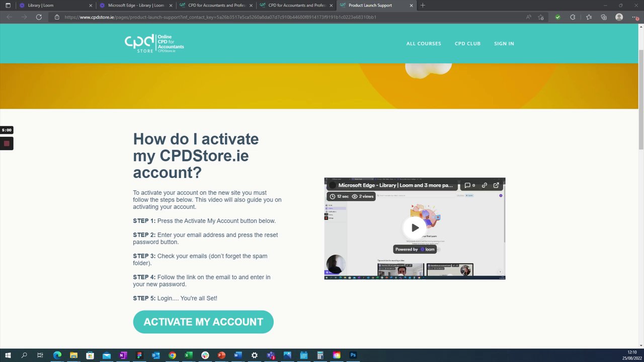Click the address bar URL
644x362 pixels.
(x=220, y=17)
